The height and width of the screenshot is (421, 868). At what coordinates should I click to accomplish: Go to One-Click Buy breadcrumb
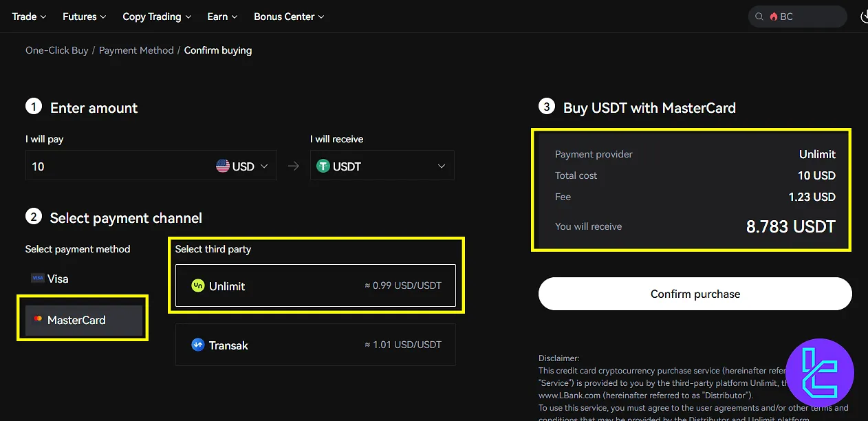click(x=57, y=50)
